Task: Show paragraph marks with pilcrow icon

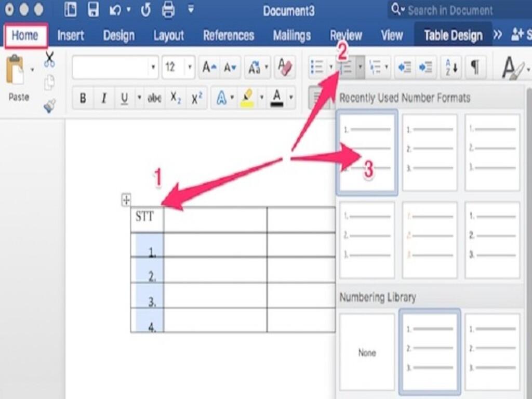Action: point(475,68)
